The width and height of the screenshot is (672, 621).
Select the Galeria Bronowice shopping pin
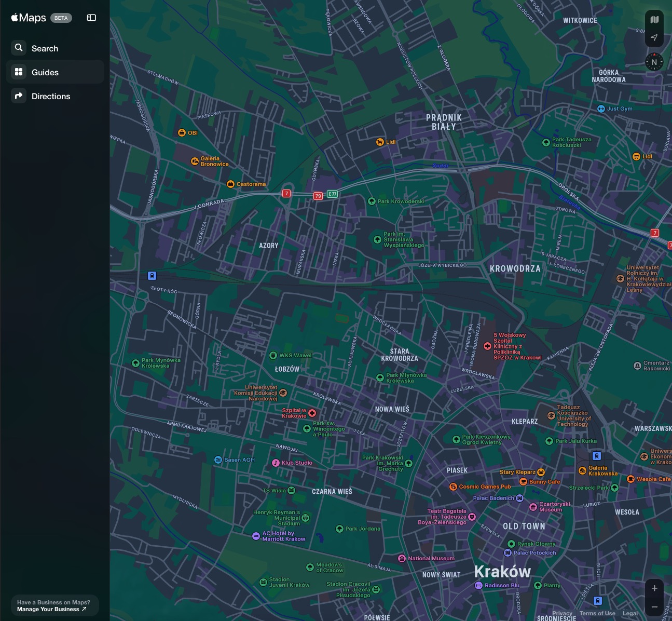tap(195, 161)
